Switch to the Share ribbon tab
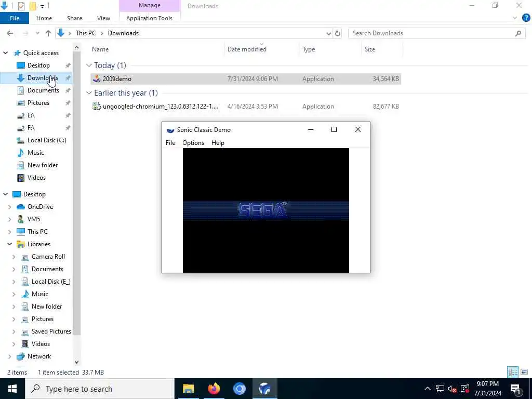The width and height of the screenshot is (532, 399). pos(74,18)
